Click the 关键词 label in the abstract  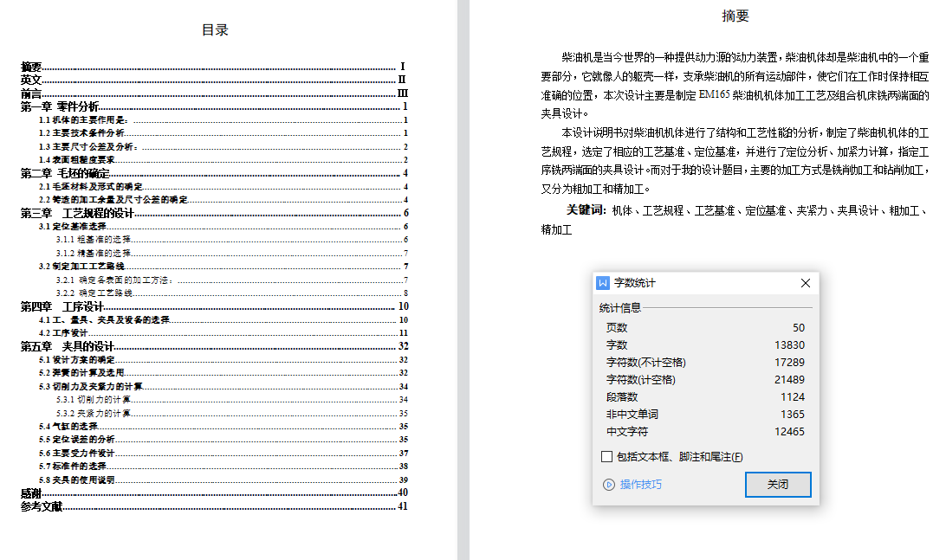pyautogui.click(x=586, y=210)
